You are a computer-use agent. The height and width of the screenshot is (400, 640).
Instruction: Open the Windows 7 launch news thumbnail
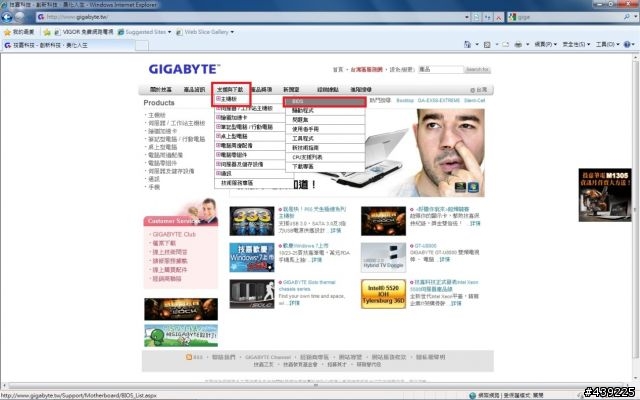(252, 258)
